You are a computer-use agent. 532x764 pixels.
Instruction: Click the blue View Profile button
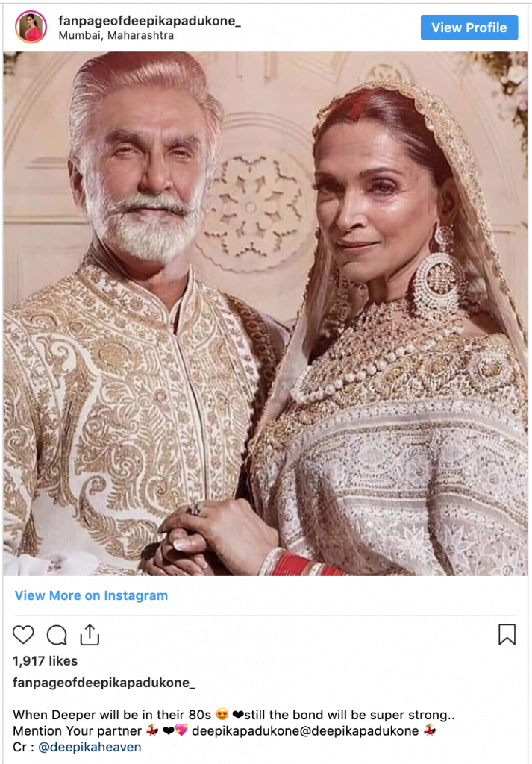click(469, 28)
